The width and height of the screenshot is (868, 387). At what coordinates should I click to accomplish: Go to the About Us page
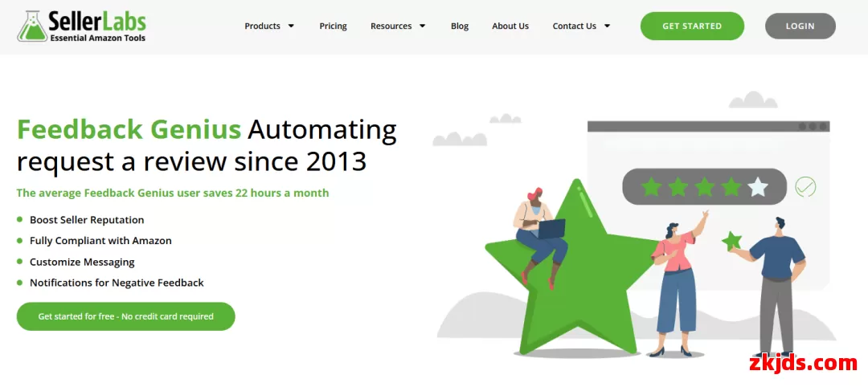[510, 26]
